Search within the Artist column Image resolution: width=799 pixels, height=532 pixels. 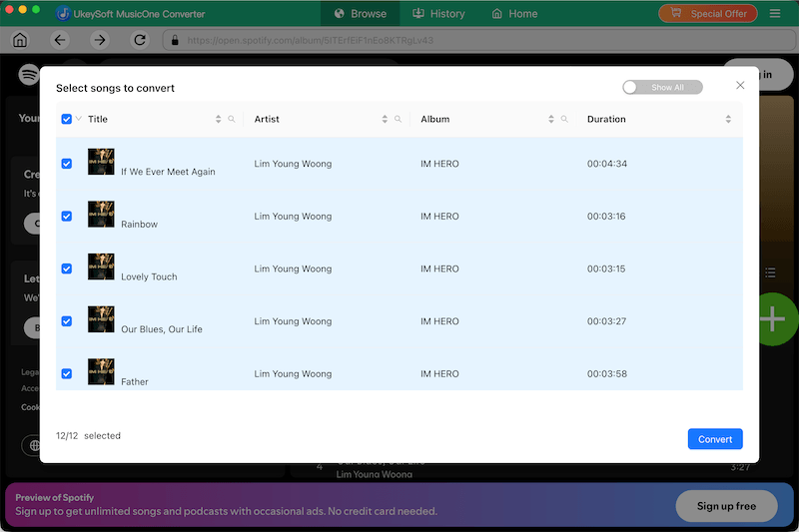[x=398, y=119]
